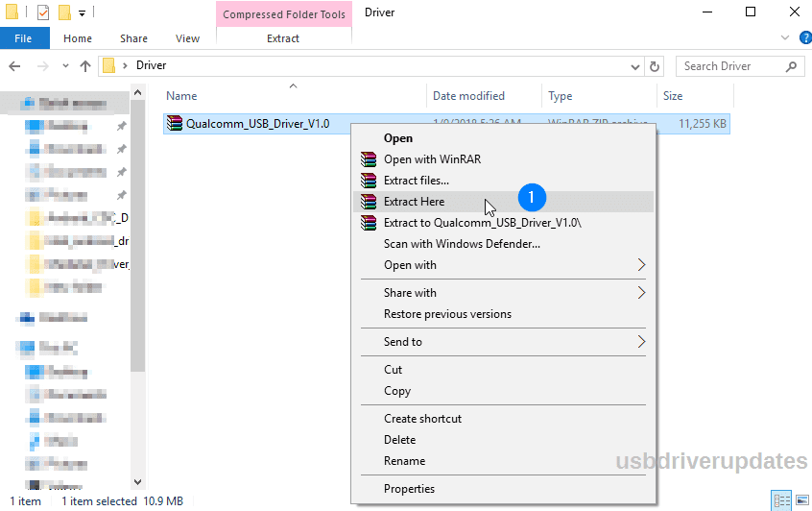
Task: Go back with the back arrow
Action: [x=15, y=66]
